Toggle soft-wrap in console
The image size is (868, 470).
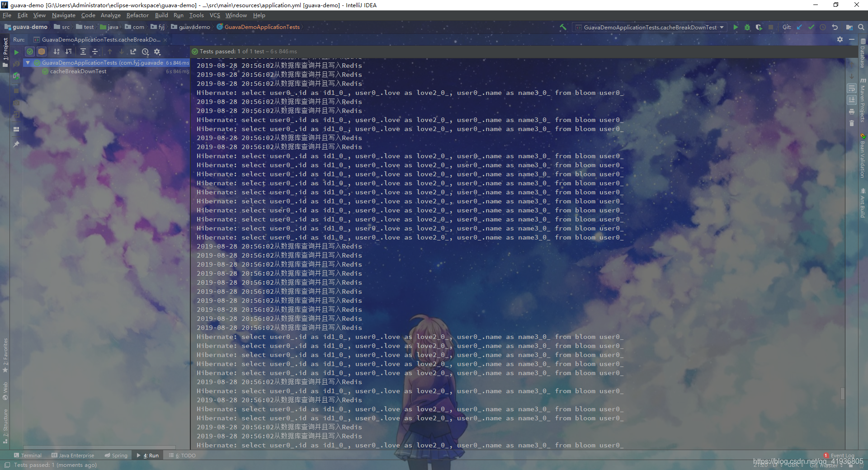[x=852, y=88]
